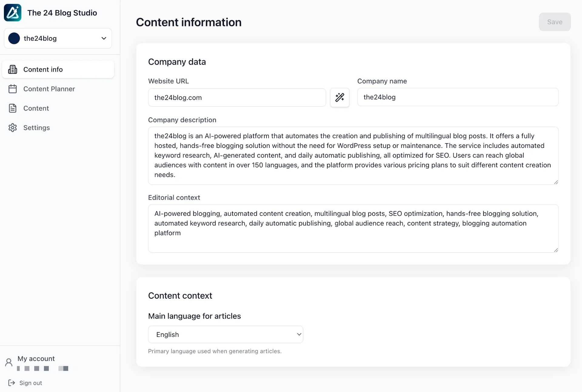The width and height of the screenshot is (582, 392).
Task: Open the Content Planner menu item
Action: point(49,89)
